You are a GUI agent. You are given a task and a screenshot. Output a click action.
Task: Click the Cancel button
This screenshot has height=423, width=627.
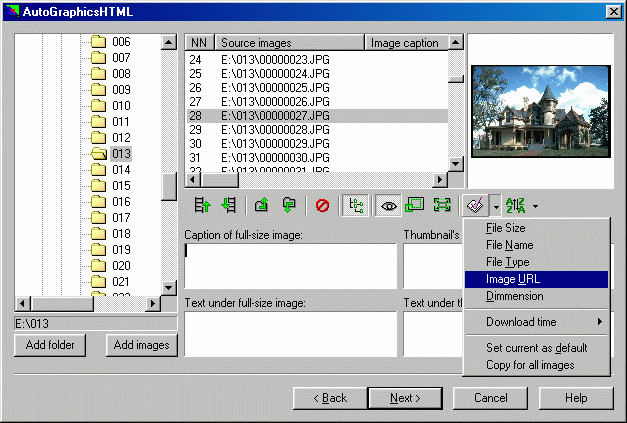[x=491, y=398]
